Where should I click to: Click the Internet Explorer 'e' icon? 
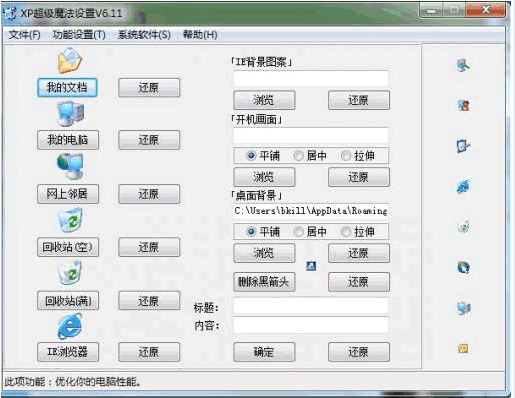[70, 326]
